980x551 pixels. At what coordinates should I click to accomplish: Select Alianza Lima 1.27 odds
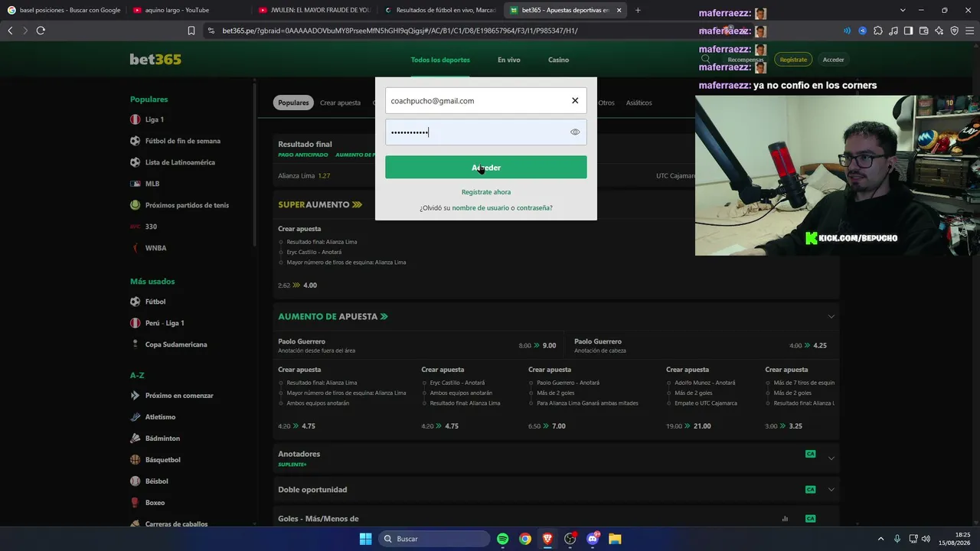pyautogui.click(x=305, y=176)
